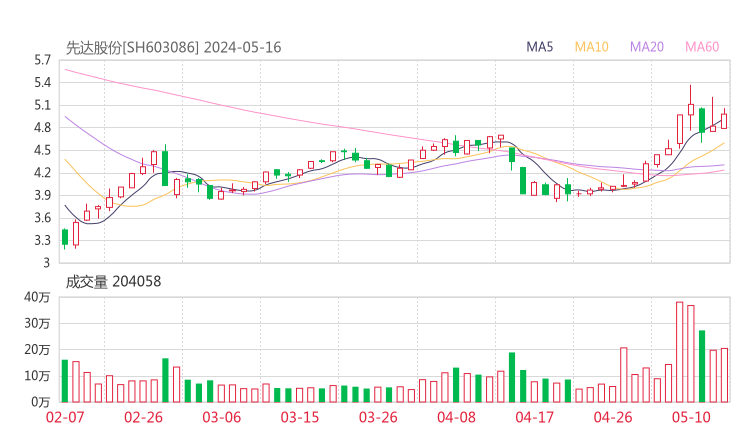
Task: Click the 05-10 date axis label
Action: pos(691,417)
